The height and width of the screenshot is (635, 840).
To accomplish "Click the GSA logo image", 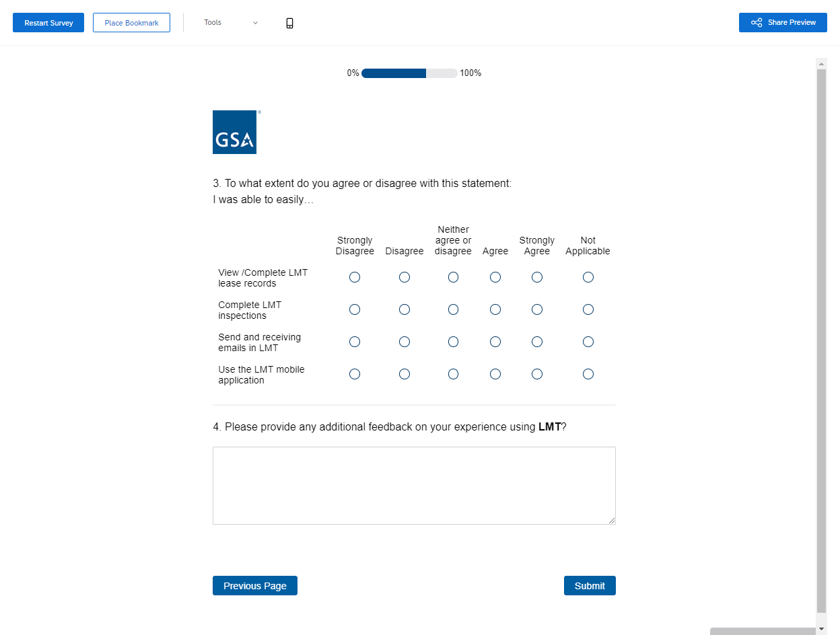I will tap(234, 132).
